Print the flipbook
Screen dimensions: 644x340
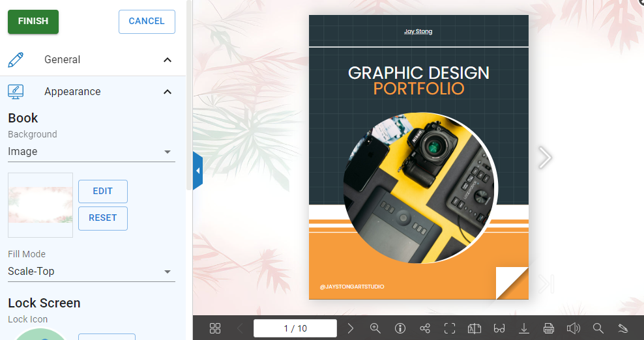click(x=549, y=328)
